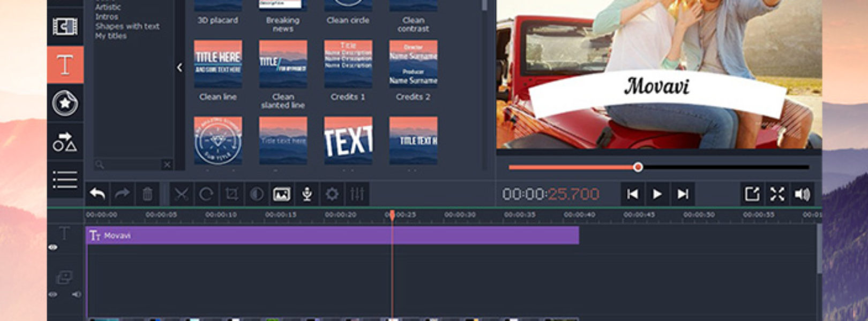Click the 00:00:40 mark on the ruler
The image size is (868, 321).
click(x=579, y=215)
